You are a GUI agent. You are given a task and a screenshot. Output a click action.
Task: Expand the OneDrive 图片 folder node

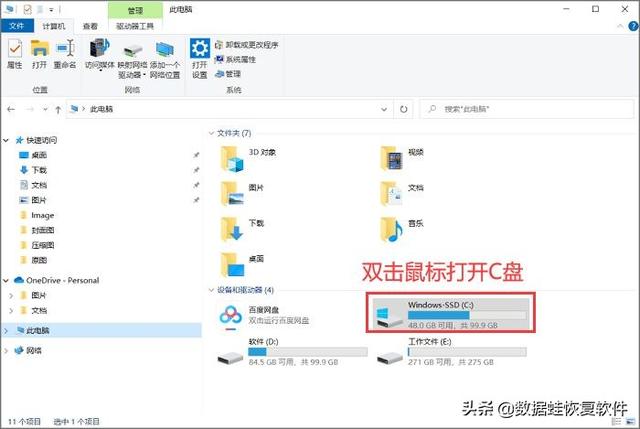11,296
